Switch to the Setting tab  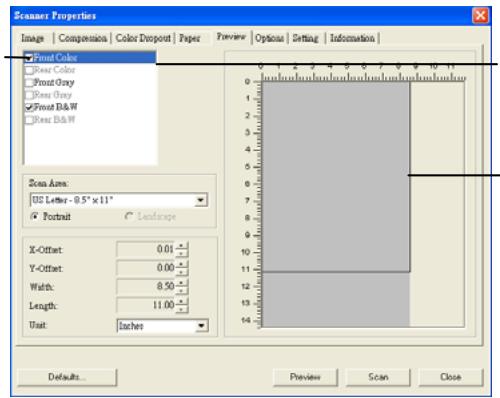(305, 38)
